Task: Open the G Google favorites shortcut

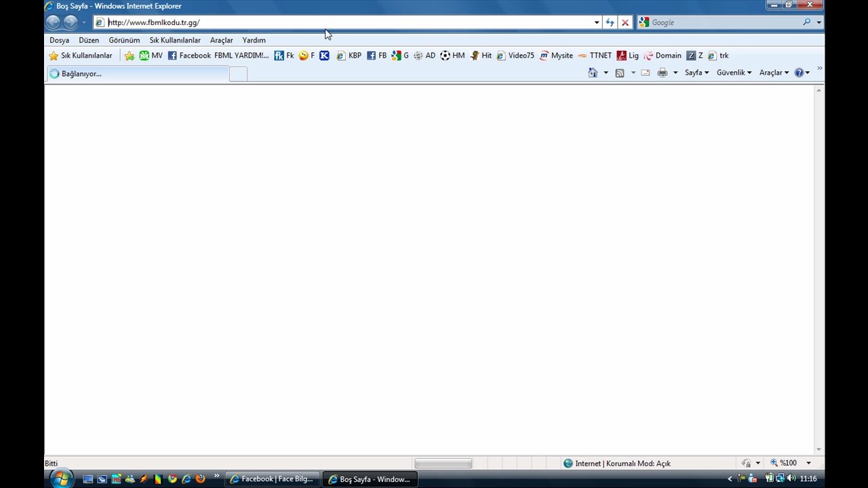Action: point(399,56)
